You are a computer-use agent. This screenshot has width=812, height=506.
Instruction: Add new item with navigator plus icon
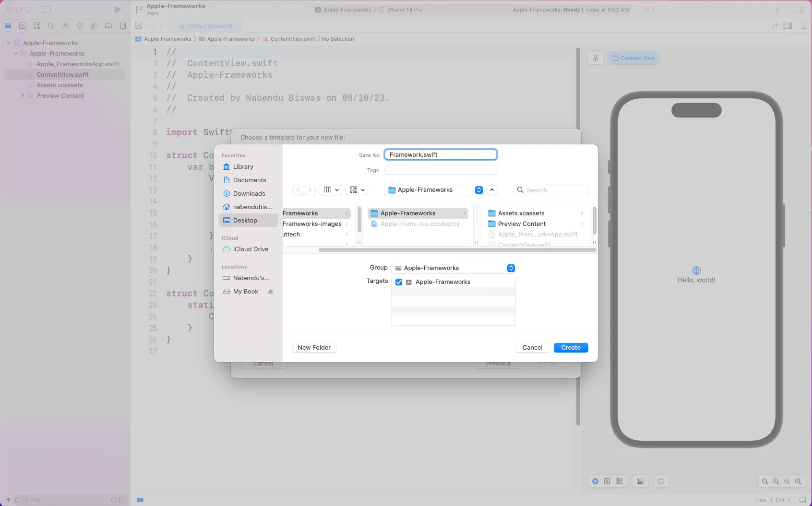pos(8,500)
